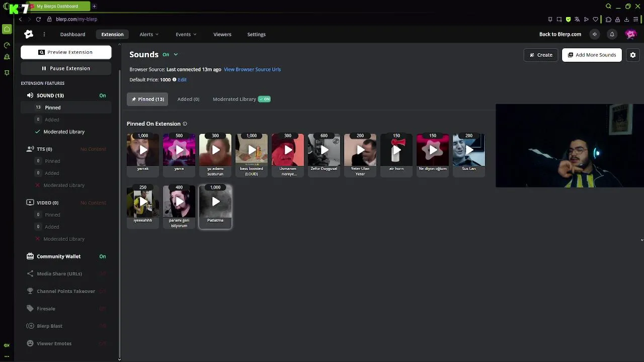644x362 pixels.
Task: Go back with the browser back arrow
Action: point(20,19)
